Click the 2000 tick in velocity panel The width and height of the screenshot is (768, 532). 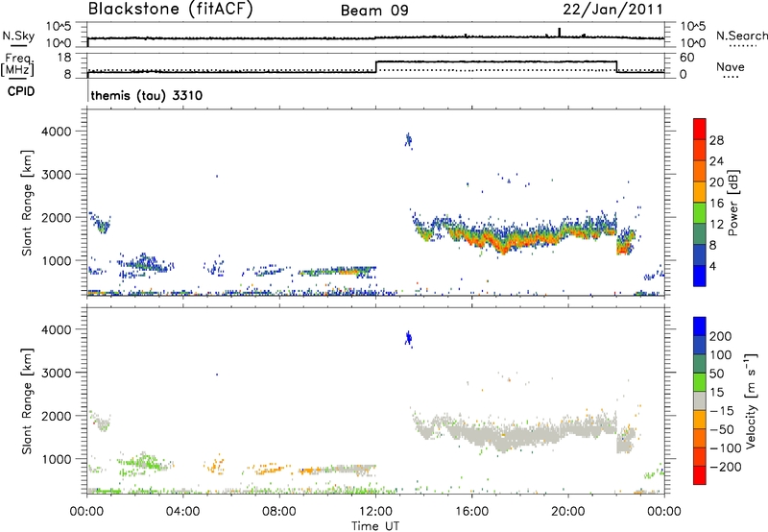click(x=56, y=416)
